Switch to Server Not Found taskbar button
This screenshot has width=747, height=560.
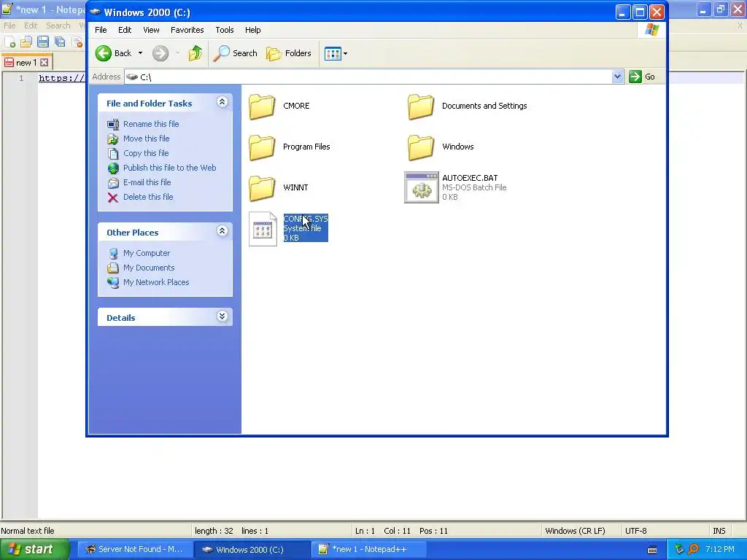tap(135, 550)
